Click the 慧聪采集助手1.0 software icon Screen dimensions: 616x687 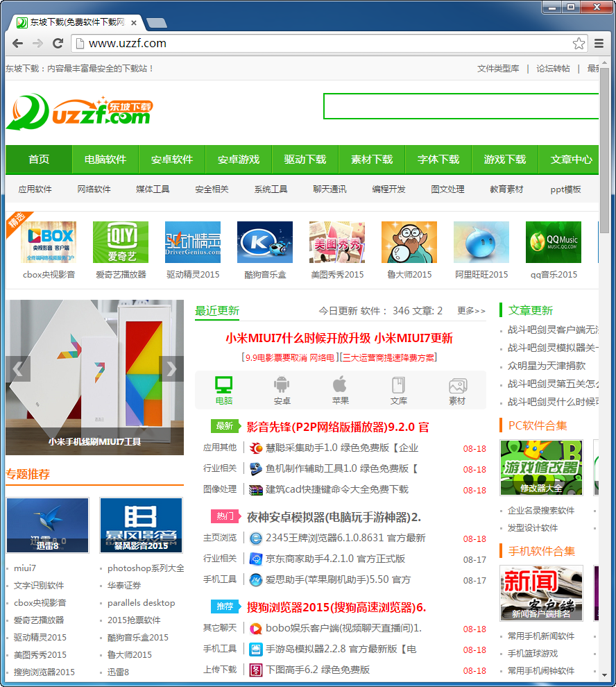[x=256, y=448]
